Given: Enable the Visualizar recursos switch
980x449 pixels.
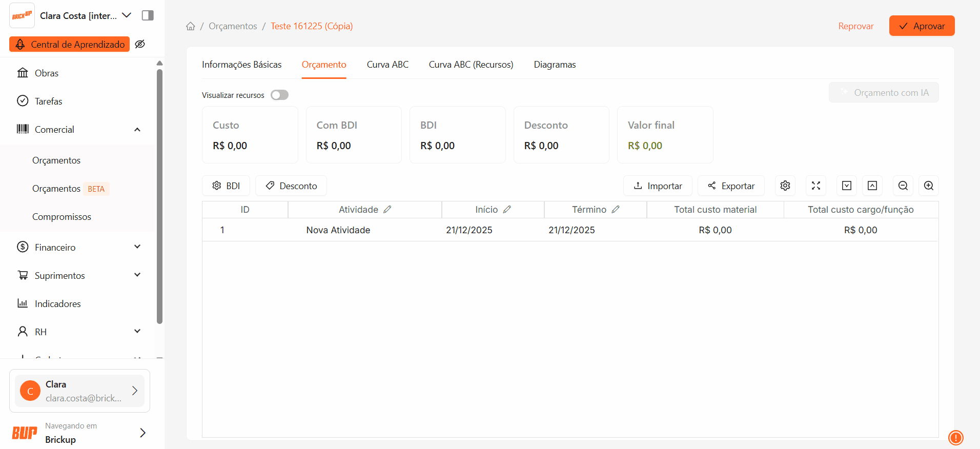Looking at the screenshot, I should click(279, 95).
